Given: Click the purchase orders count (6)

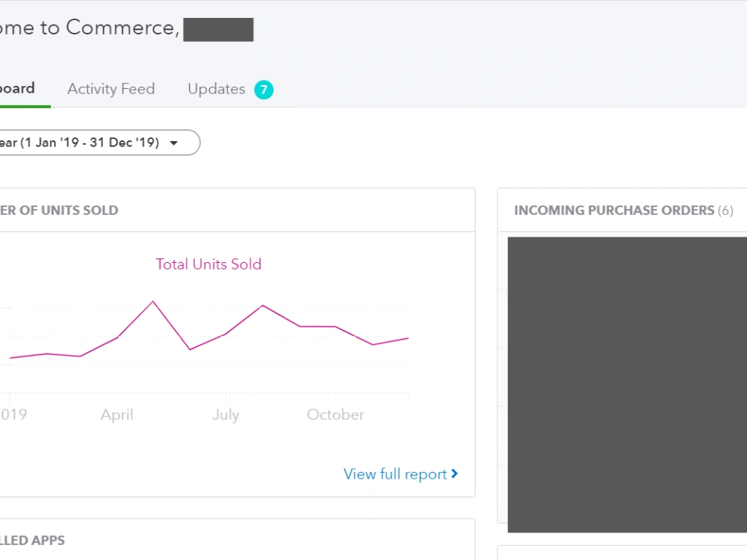Looking at the screenshot, I should coord(725,211).
